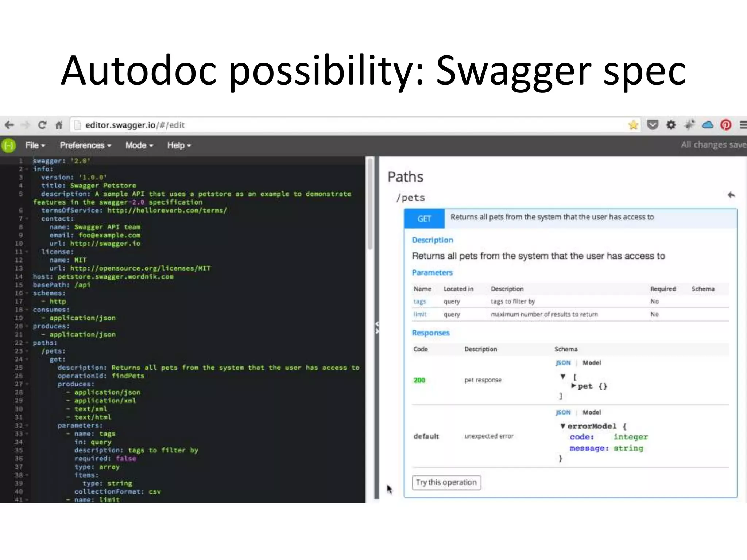747x560 pixels.
Task: Click the All changes saved status
Action: coord(714,145)
